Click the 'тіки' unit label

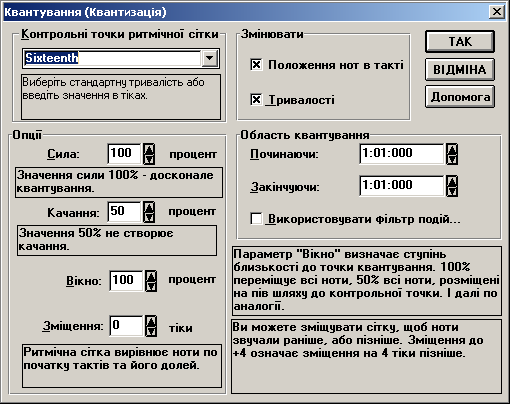point(180,328)
